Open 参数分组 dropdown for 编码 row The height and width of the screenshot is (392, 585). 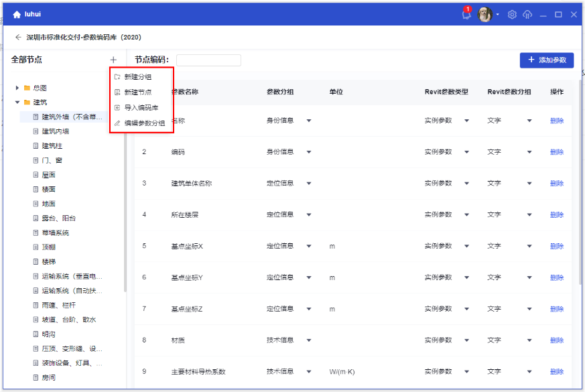click(x=309, y=152)
